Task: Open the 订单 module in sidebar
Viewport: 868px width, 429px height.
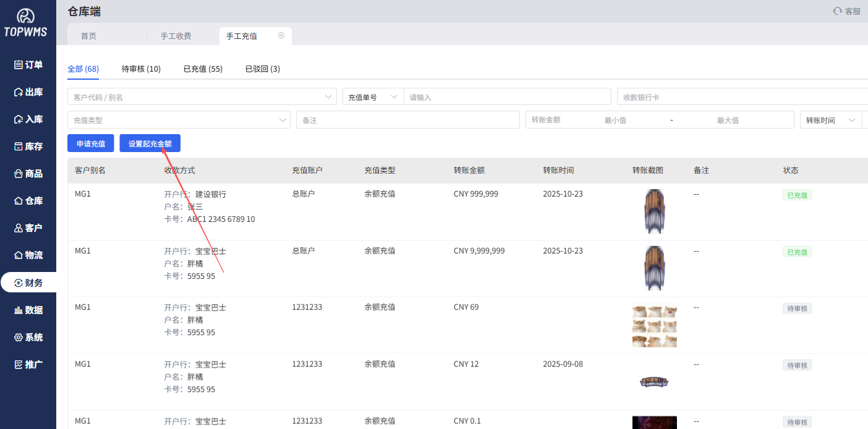Action: coord(28,64)
